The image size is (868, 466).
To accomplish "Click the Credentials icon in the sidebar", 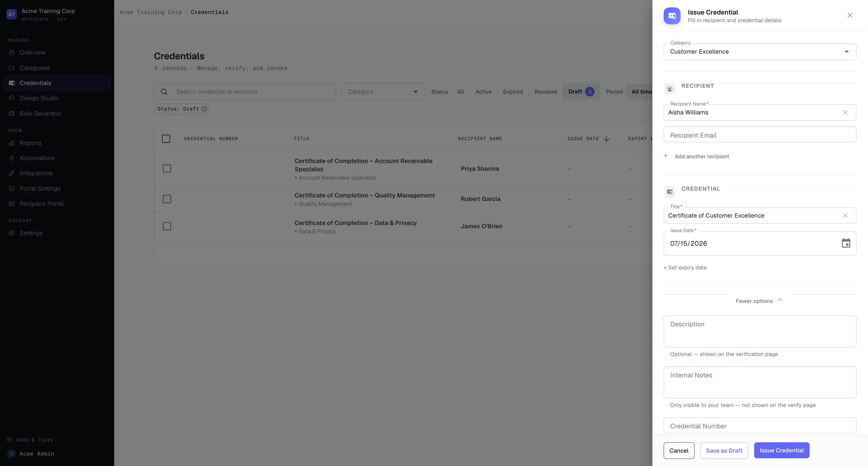I will [x=12, y=83].
